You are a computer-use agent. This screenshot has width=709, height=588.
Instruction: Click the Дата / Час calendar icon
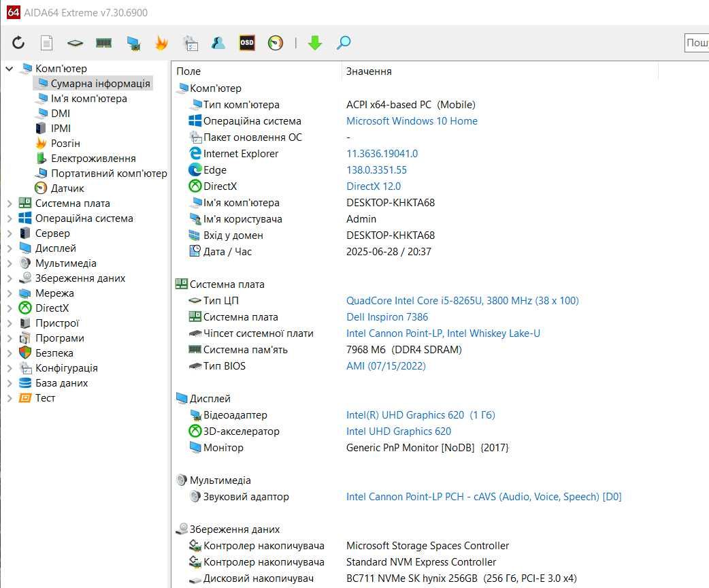tap(195, 251)
